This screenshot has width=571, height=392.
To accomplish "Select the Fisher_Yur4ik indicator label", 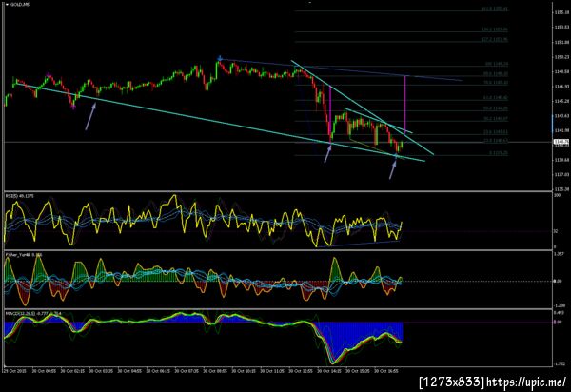I will (x=24, y=255).
